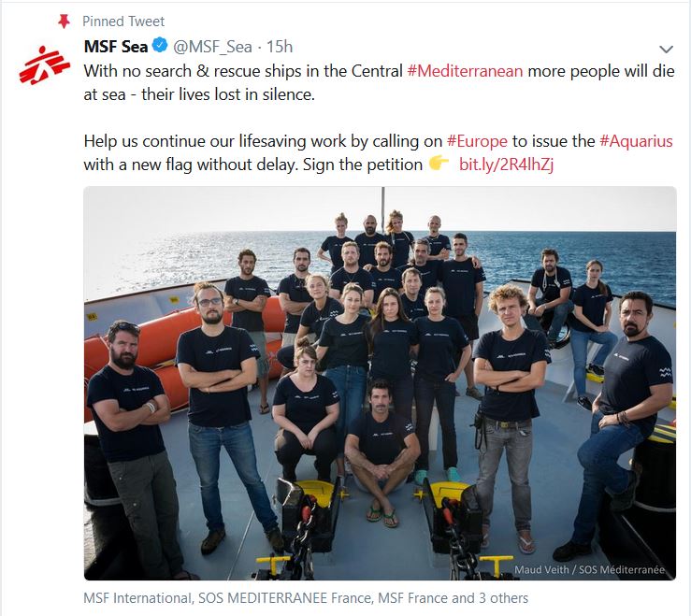Click the red pinned tweet pin icon
The width and height of the screenshot is (691, 616).
(x=65, y=21)
